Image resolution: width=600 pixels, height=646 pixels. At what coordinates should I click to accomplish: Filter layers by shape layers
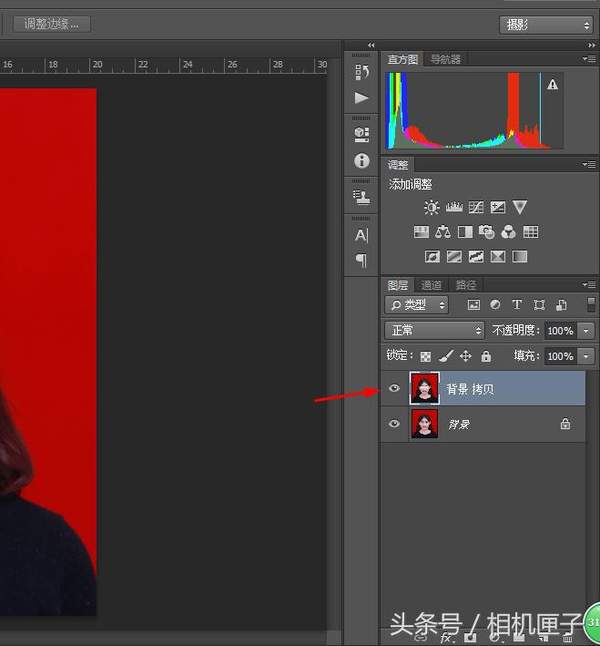[539, 305]
